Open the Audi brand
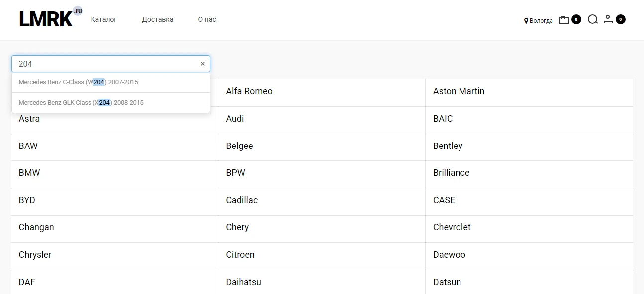644x294 pixels. point(235,119)
